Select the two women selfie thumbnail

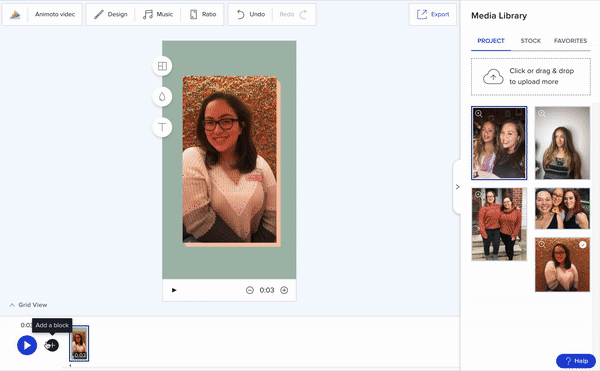tap(499, 143)
